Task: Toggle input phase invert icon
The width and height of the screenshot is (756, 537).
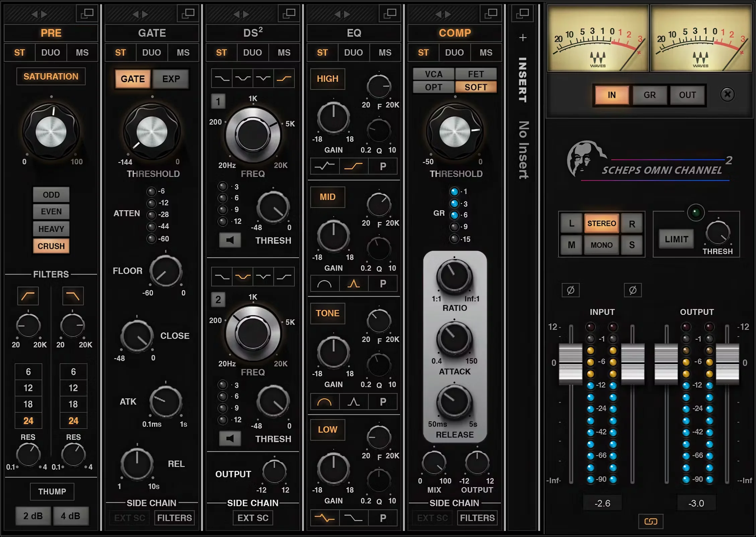Action: (x=571, y=290)
